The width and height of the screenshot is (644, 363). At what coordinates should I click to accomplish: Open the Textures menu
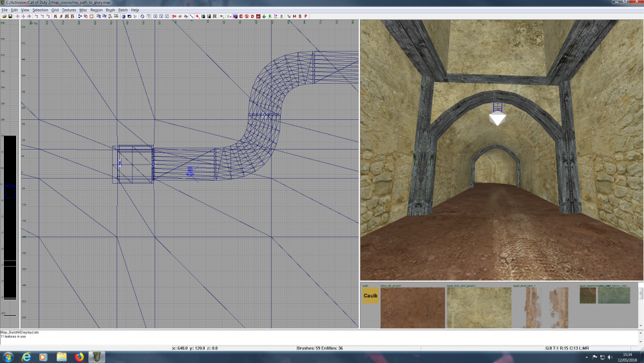69,10
